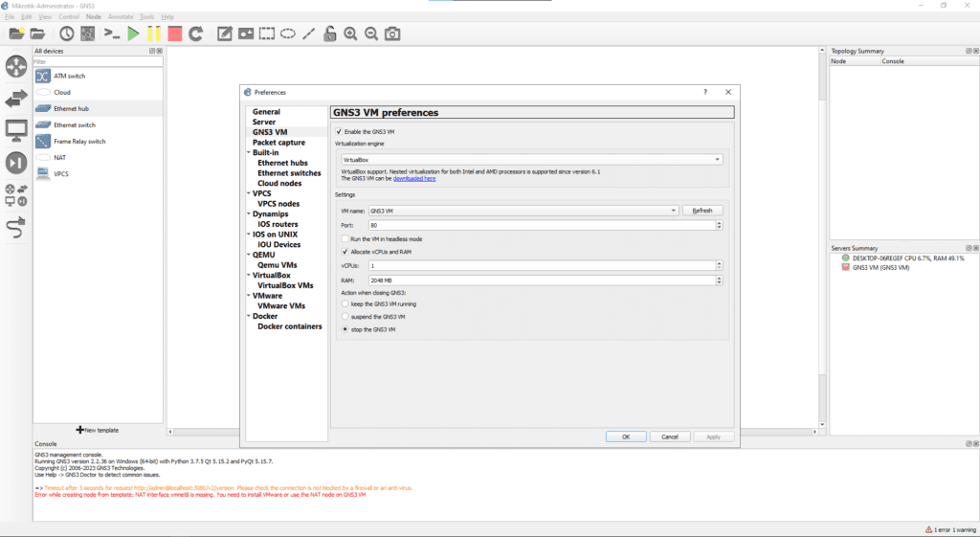The image size is (980, 537).
Task: Click the Add a note icon
Action: 224,34
